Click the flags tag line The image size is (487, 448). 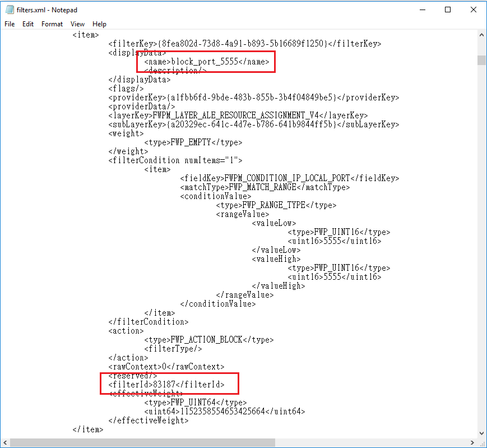pos(126,89)
